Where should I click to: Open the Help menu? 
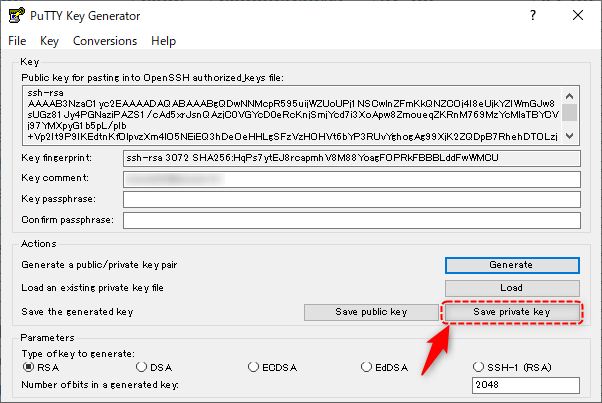[164, 41]
